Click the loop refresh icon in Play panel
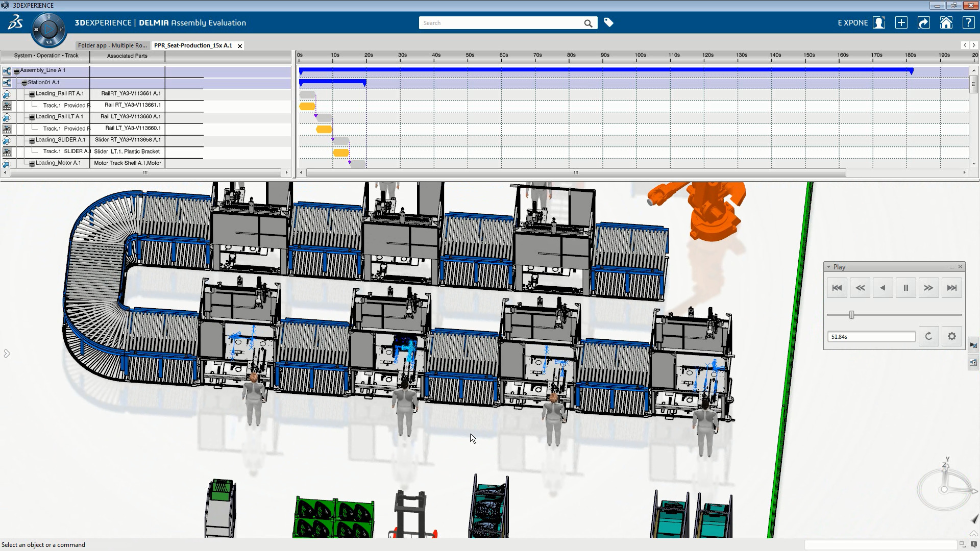This screenshot has width=980, height=551. [928, 337]
